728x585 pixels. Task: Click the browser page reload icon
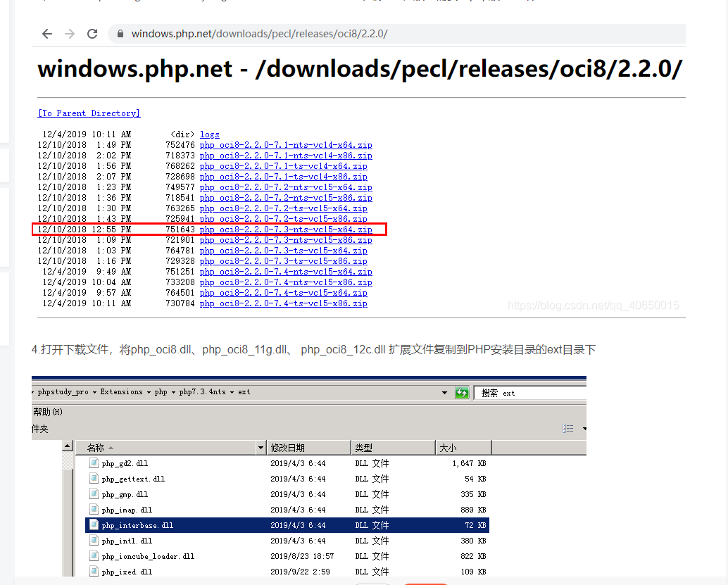(92, 33)
